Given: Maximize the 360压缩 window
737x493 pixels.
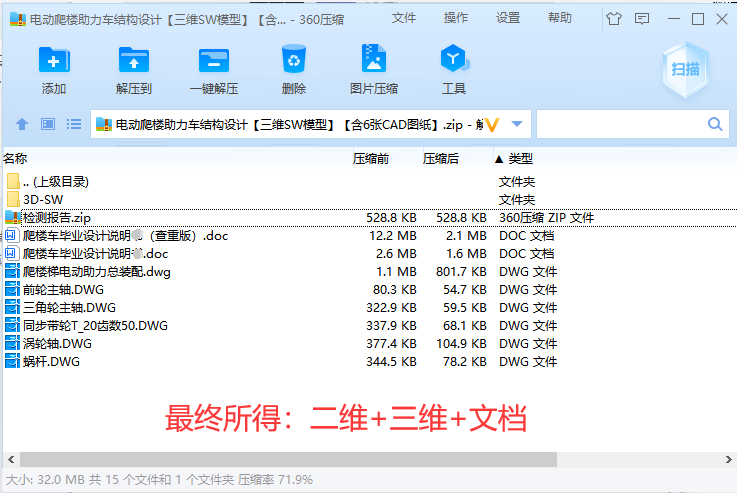Looking at the screenshot, I should pyautogui.click(x=698, y=19).
